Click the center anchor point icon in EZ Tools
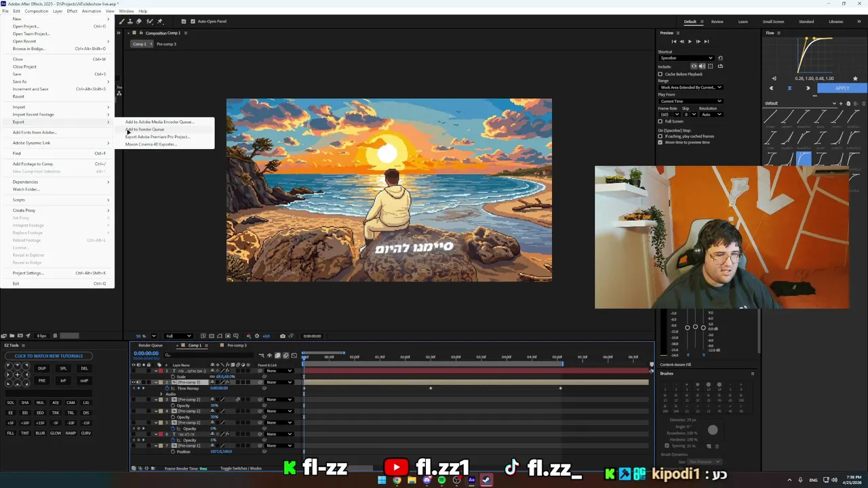This screenshot has width=868, height=488. click(x=18, y=375)
